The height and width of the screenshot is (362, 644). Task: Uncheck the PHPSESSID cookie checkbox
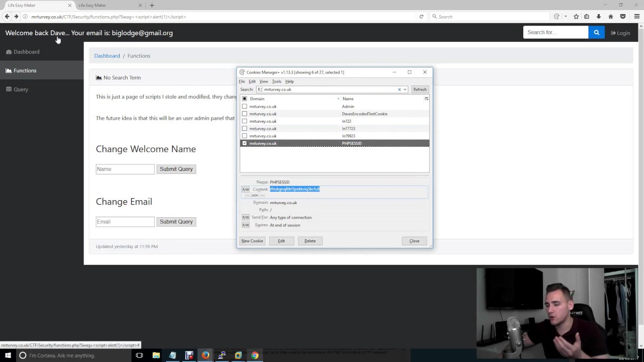[x=245, y=143]
